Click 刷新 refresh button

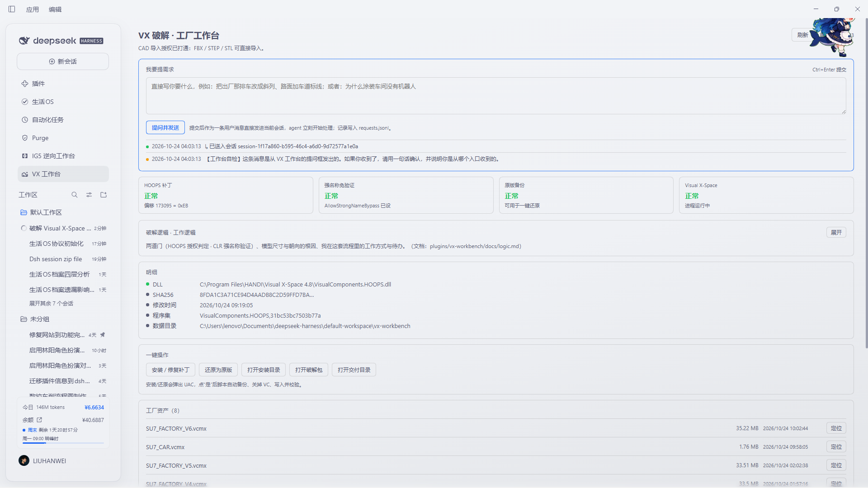tap(802, 35)
